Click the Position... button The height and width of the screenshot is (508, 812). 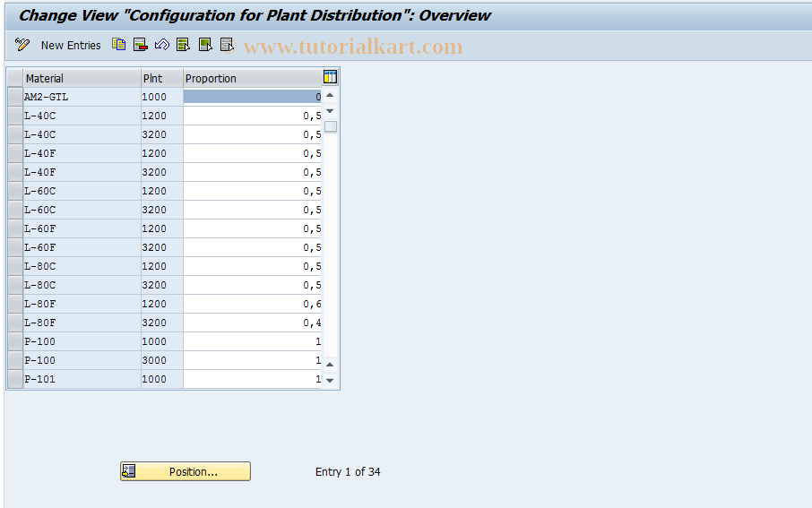coord(186,471)
